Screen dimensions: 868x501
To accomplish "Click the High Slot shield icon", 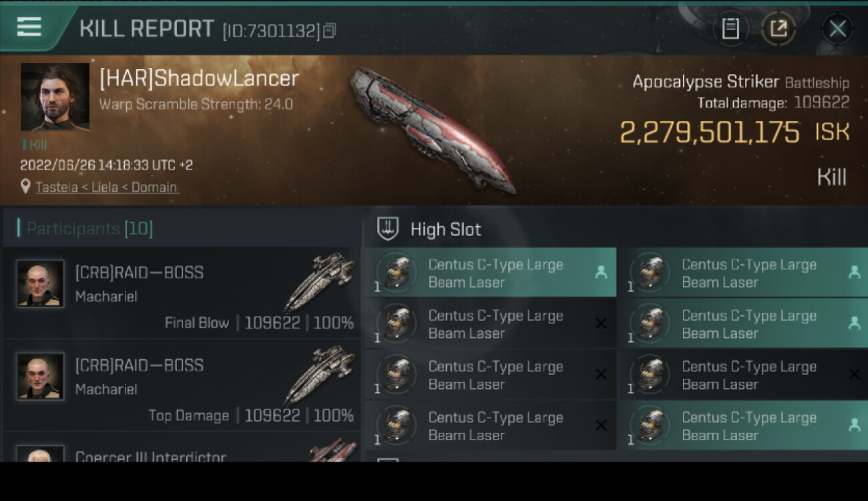I will point(388,229).
